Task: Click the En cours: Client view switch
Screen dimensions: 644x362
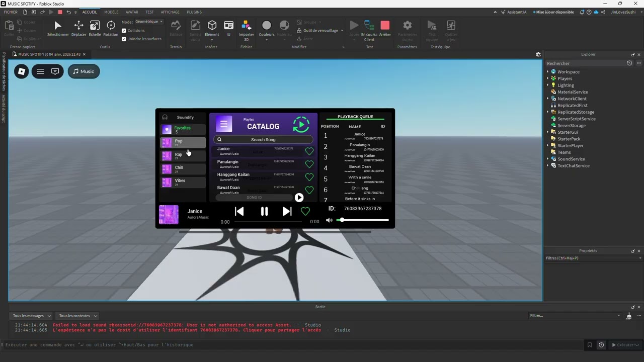Action: (369, 31)
